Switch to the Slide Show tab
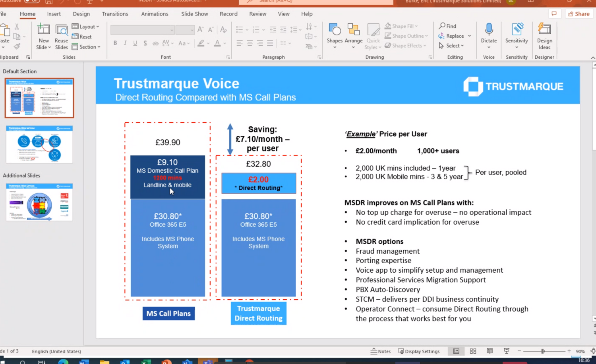The image size is (596, 364). point(195,14)
